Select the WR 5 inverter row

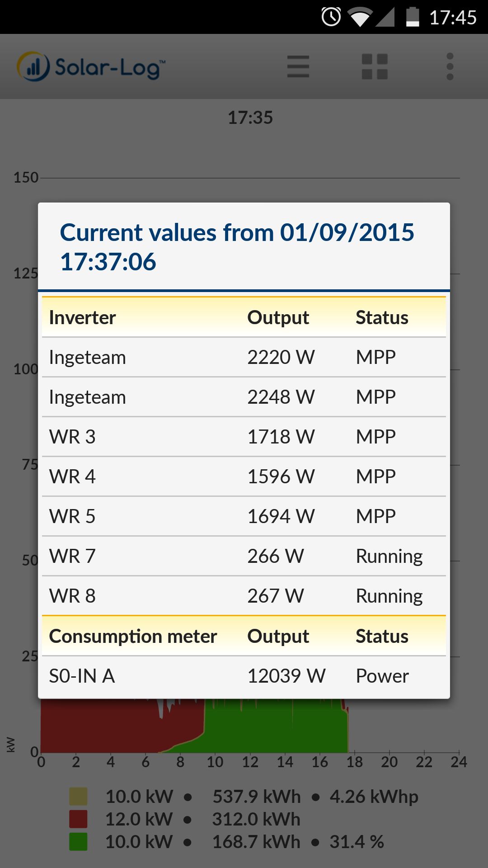point(244,516)
